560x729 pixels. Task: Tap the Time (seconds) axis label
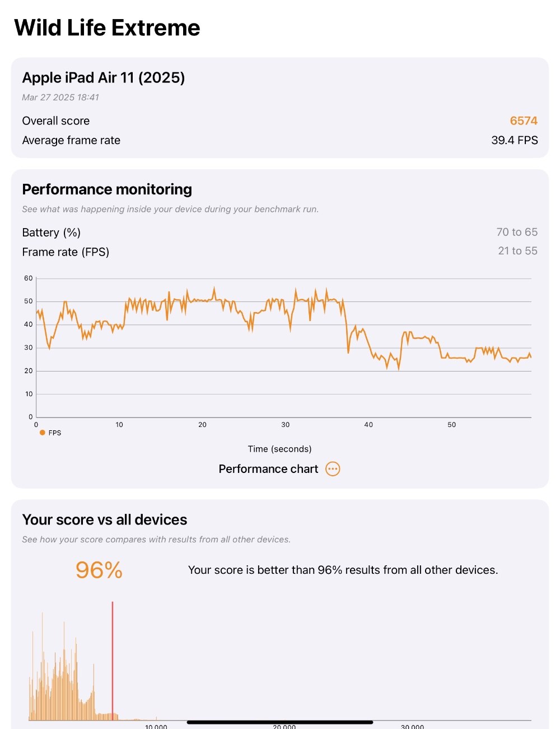click(x=279, y=449)
